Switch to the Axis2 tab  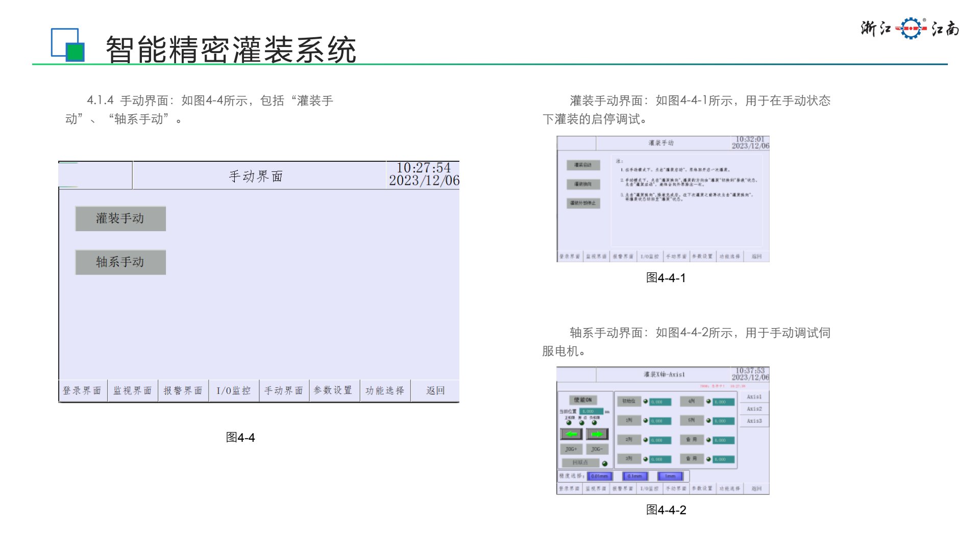[754, 409]
